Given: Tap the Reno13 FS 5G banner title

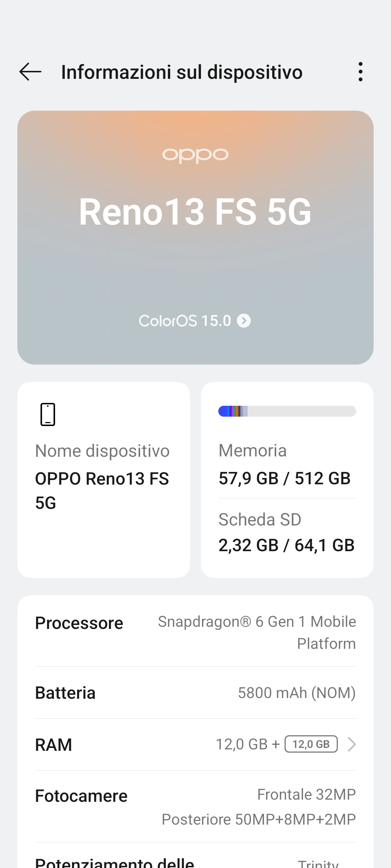Looking at the screenshot, I should (195, 212).
